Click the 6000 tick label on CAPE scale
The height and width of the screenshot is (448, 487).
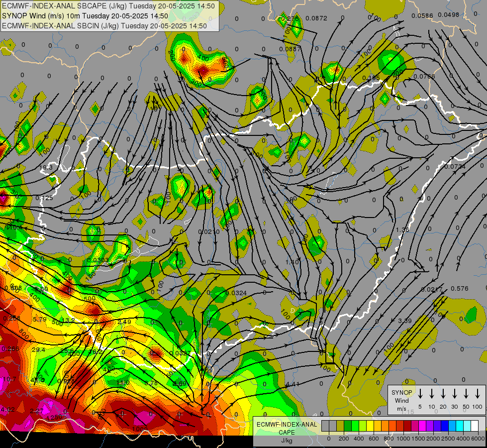point(478,439)
